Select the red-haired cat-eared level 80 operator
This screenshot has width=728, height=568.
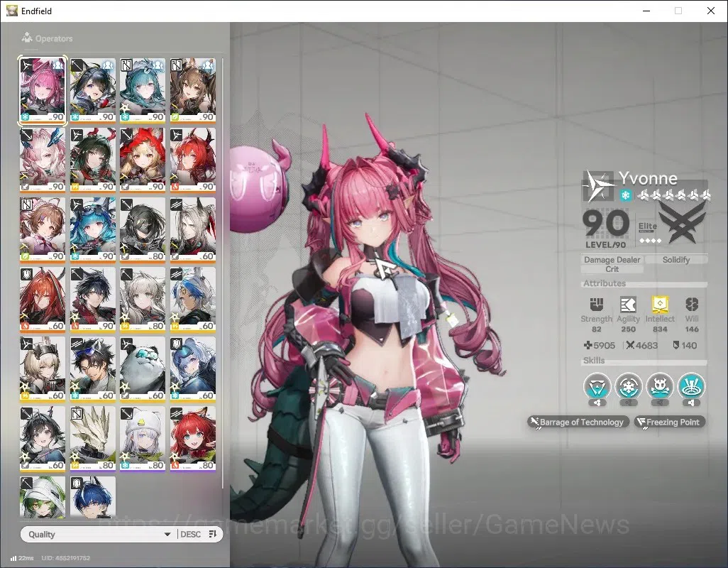click(193, 438)
